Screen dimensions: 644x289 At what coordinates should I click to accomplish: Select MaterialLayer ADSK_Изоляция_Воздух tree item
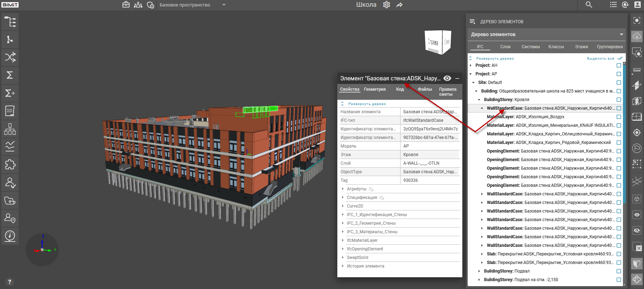pyautogui.click(x=525, y=117)
